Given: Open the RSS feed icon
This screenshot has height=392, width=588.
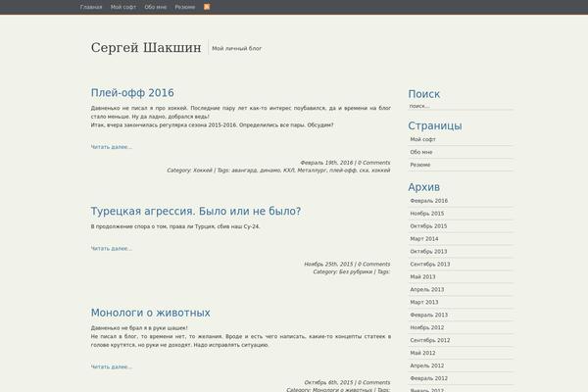Looking at the screenshot, I should (x=207, y=7).
